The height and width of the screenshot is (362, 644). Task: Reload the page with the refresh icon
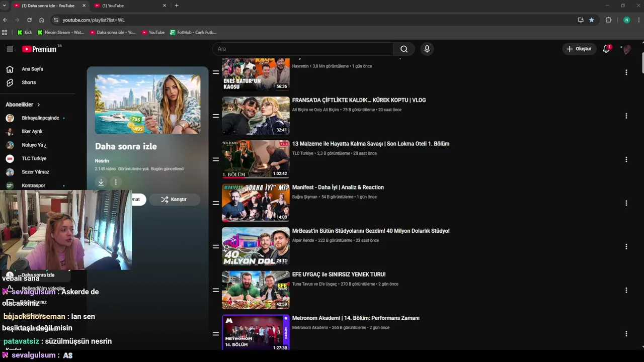pos(29,20)
